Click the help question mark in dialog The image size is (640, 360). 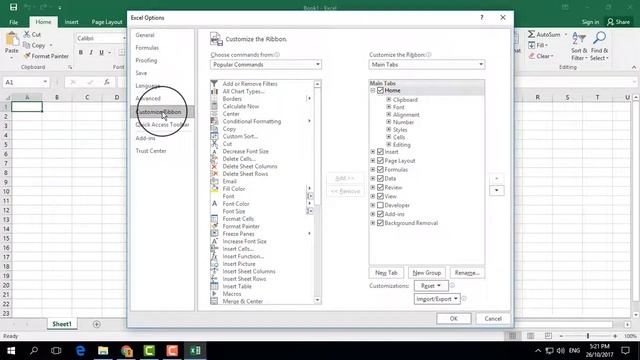click(x=482, y=18)
